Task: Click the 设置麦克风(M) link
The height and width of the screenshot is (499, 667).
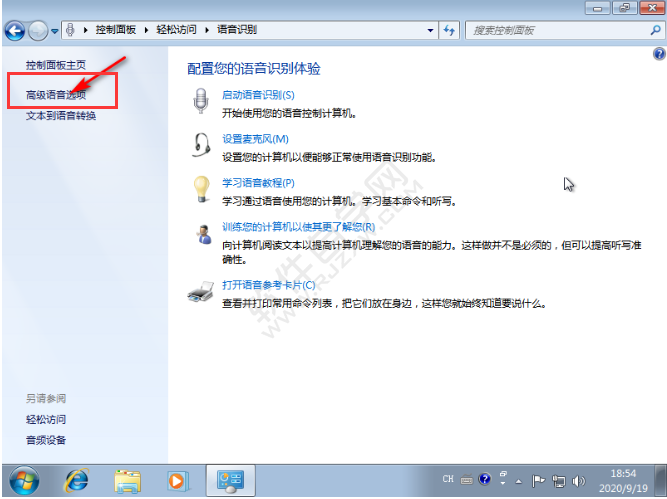Action: 255,139
